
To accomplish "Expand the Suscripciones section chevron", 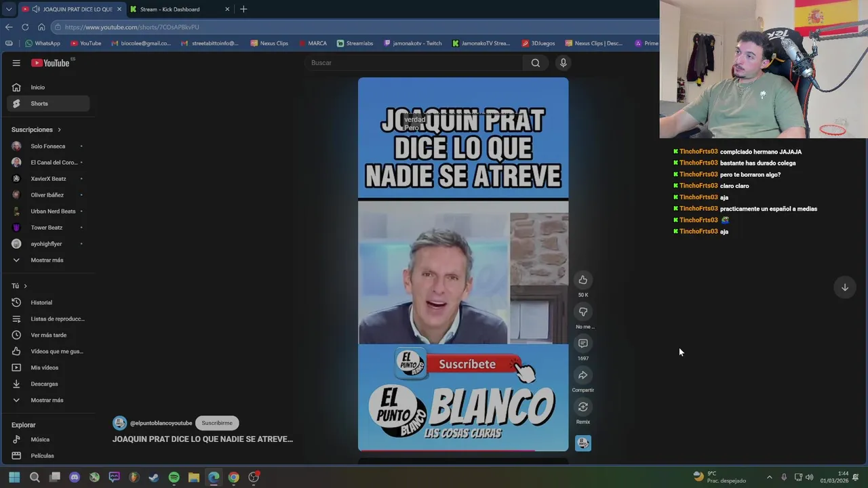I will click(59, 129).
